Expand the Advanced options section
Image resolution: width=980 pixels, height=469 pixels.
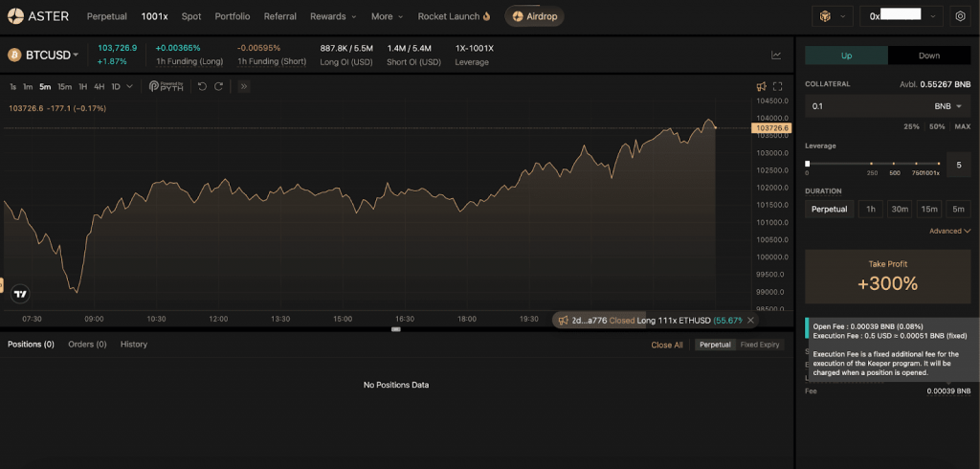(949, 231)
